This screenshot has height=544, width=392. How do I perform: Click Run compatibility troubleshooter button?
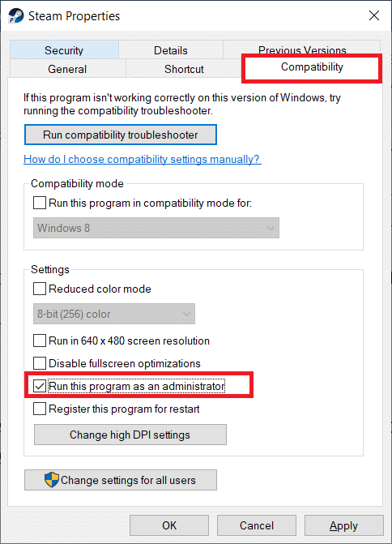(121, 135)
